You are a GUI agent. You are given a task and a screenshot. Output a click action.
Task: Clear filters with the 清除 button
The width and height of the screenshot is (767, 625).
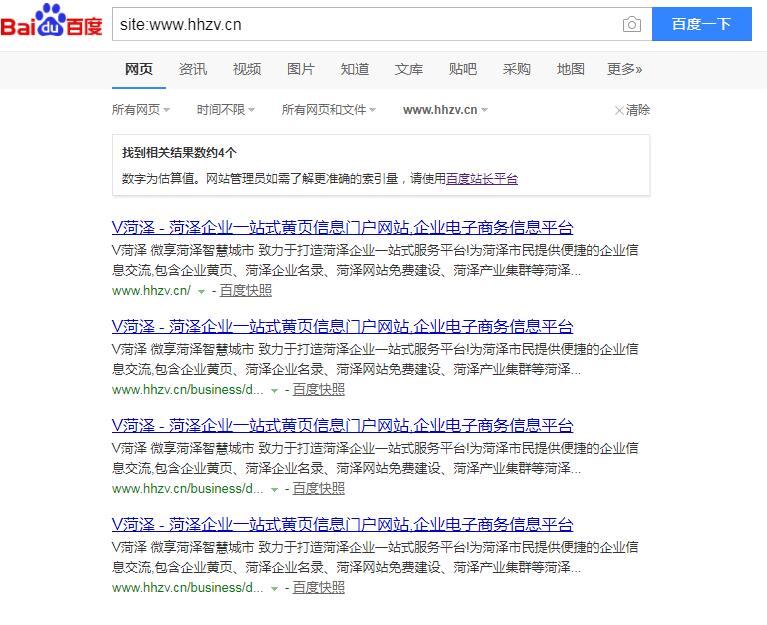[x=632, y=110]
